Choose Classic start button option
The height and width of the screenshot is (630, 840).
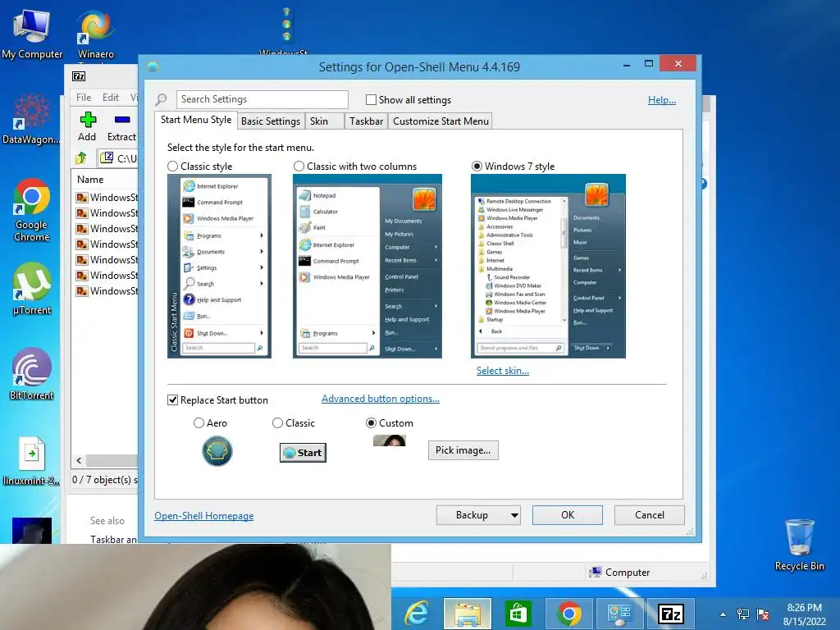[277, 423]
